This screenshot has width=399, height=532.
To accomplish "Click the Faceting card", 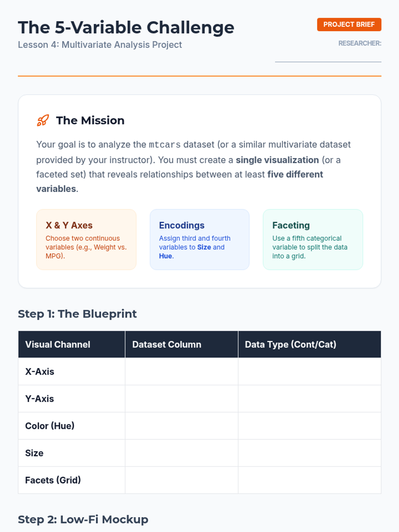I will (x=313, y=239).
